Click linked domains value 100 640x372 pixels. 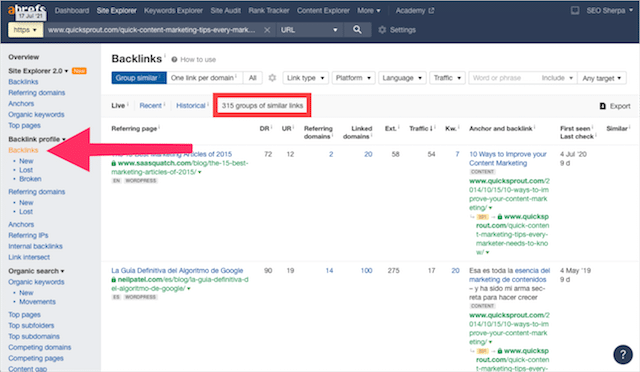[366, 271]
